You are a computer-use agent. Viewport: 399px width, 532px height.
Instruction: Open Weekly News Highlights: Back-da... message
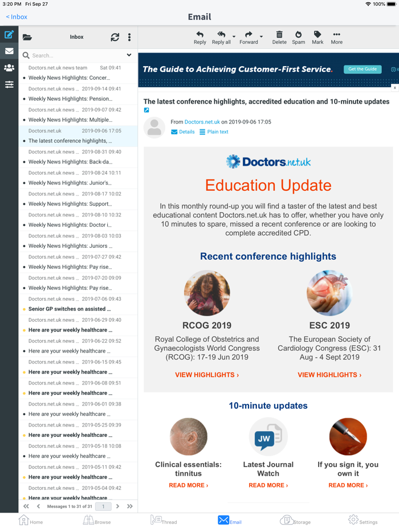pos(78,157)
